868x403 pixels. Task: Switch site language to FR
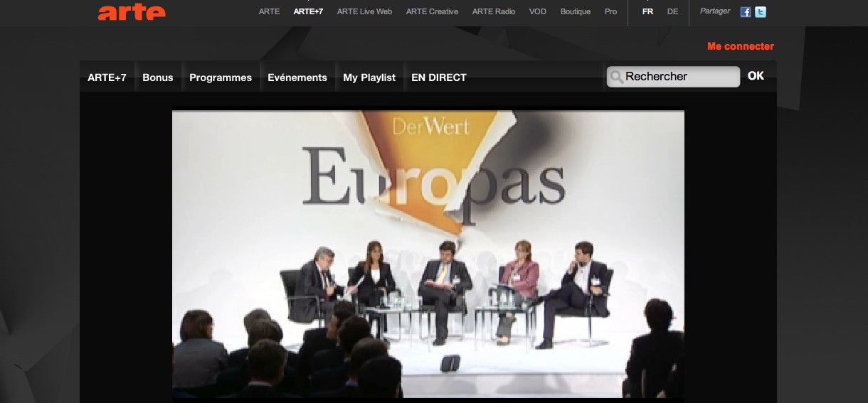point(647,12)
